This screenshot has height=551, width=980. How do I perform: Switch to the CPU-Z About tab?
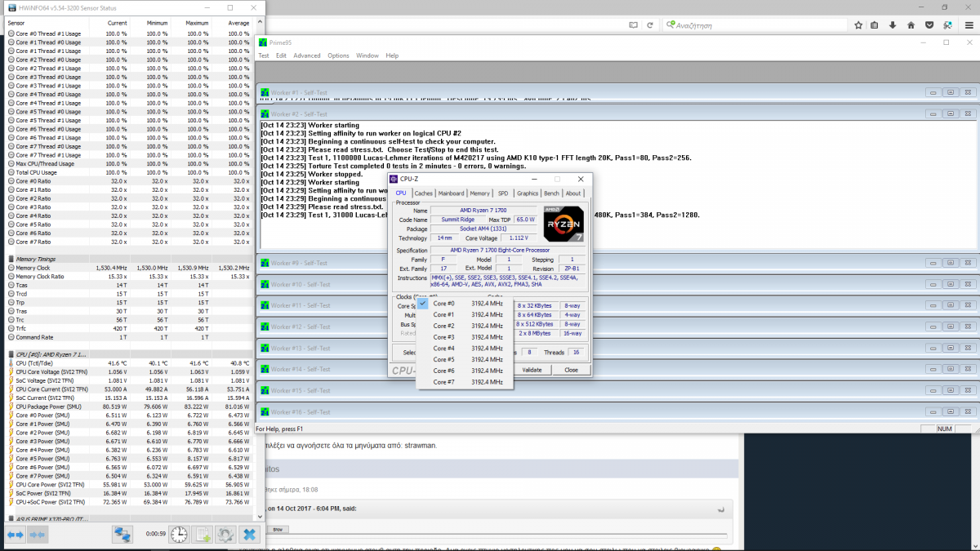(x=573, y=193)
